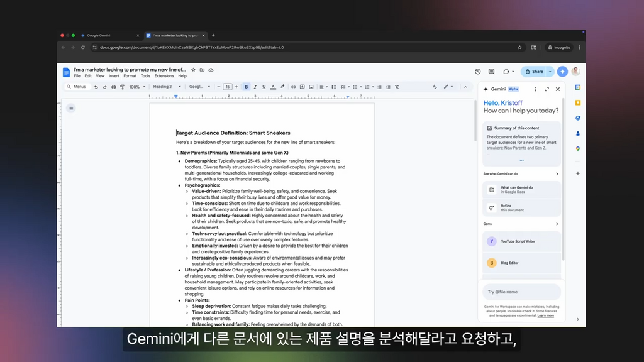Open the Tools menu
The height and width of the screenshot is (362, 644).
point(145,76)
